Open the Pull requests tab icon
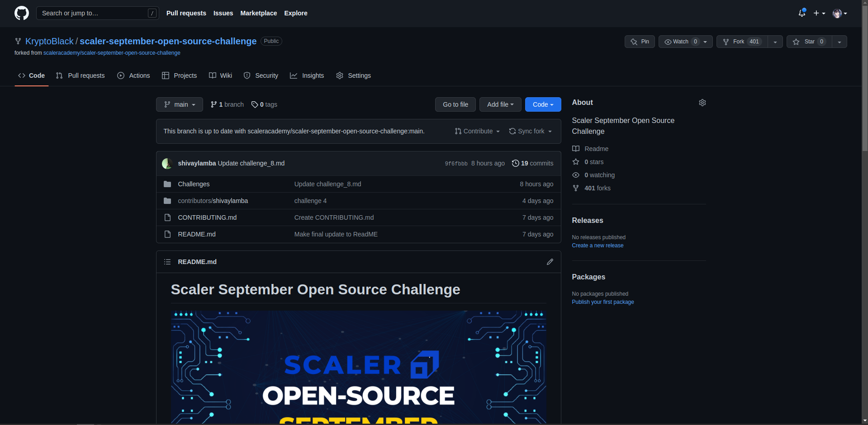This screenshot has height=425, width=868. [x=59, y=76]
